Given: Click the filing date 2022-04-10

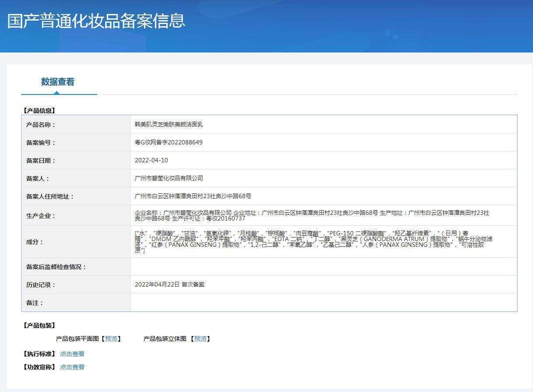Looking at the screenshot, I should click(x=151, y=160).
